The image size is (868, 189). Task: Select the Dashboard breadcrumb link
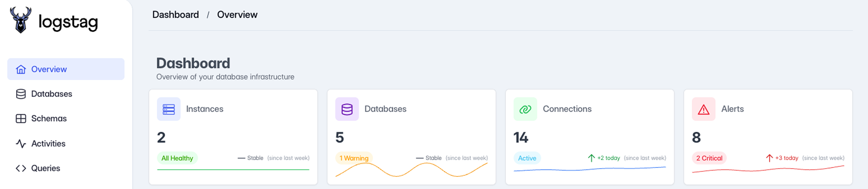(x=175, y=15)
